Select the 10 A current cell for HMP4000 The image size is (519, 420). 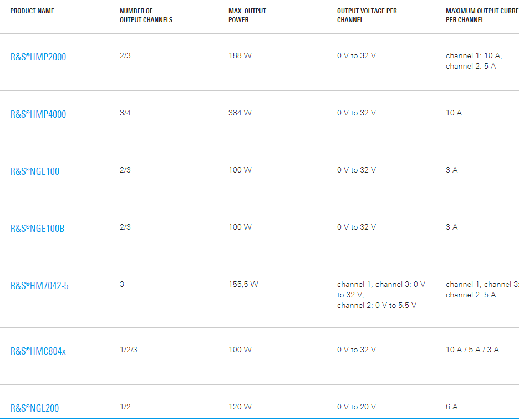(454, 113)
